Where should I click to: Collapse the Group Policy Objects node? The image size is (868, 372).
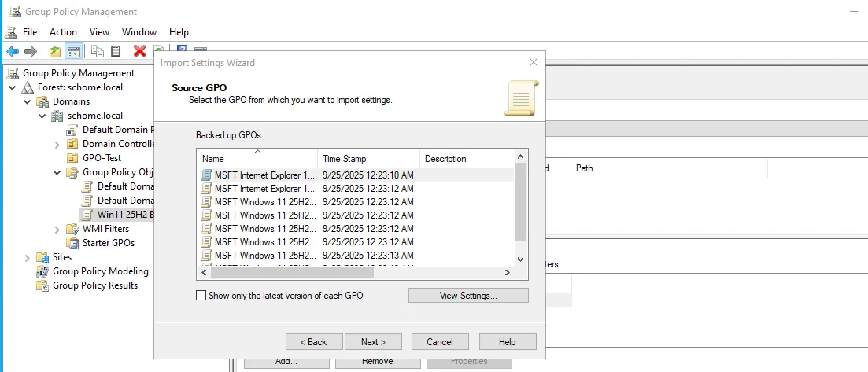click(57, 172)
